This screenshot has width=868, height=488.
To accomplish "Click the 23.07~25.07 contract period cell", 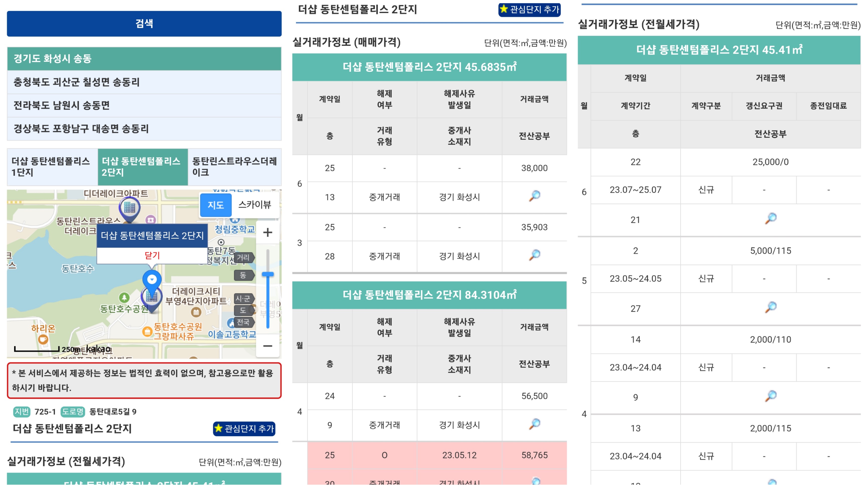I will (635, 190).
